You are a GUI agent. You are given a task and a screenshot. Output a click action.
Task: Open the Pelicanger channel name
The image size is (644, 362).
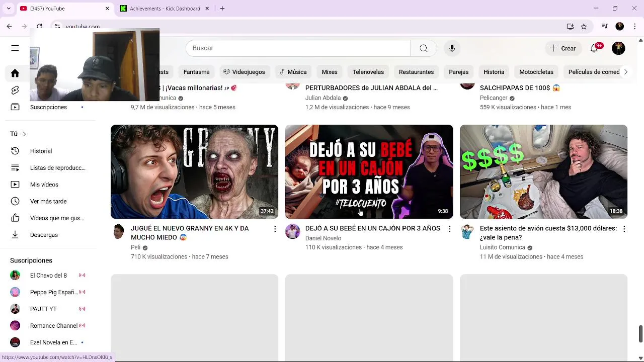(x=494, y=98)
